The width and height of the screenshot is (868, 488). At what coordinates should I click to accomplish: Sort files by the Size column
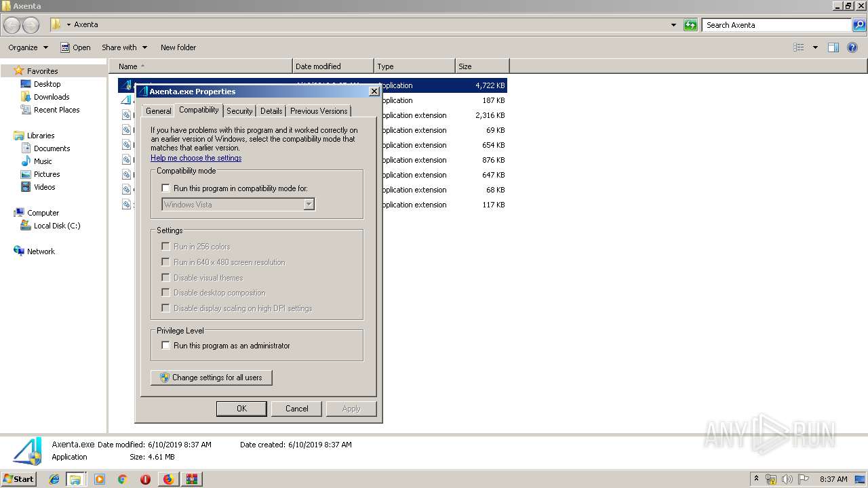coord(482,66)
